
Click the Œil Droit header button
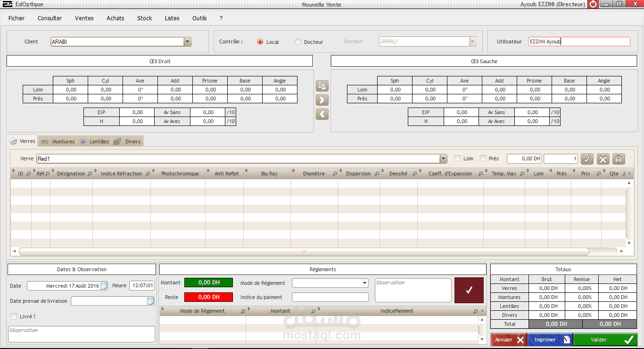point(160,61)
